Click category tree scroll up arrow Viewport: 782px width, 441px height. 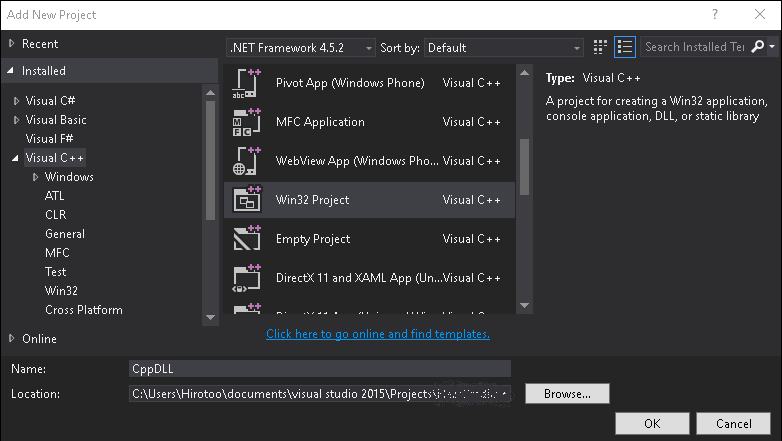[210, 93]
